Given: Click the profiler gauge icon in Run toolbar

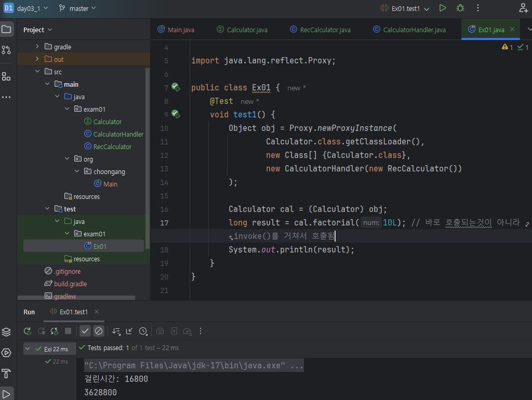Looking at the screenshot, I should [x=187, y=331].
